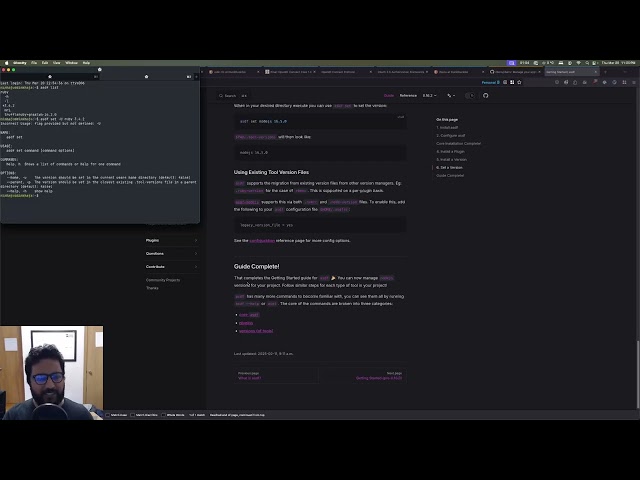640x480 pixels.
Task: Click the Apple logo in menu bar
Action: coord(6,63)
